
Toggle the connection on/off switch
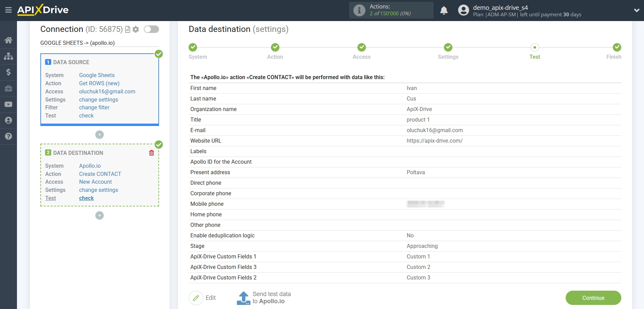[x=151, y=29]
